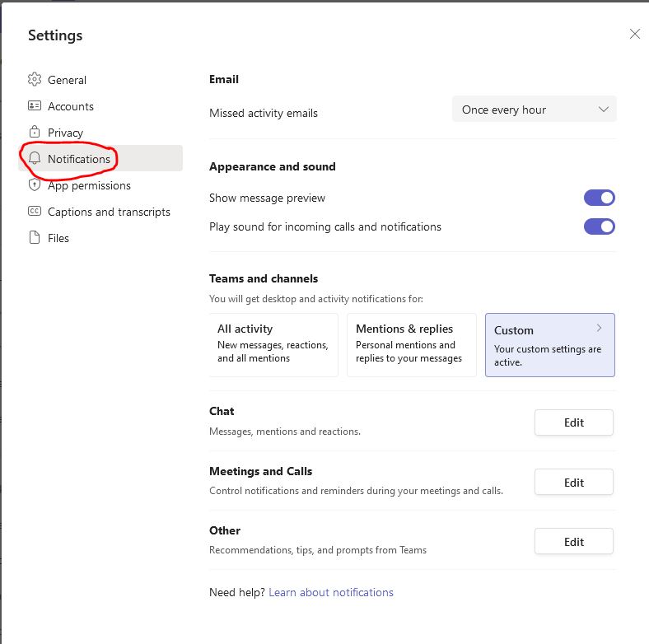Edit Chat notification settings
The image size is (649, 644).
(x=573, y=422)
